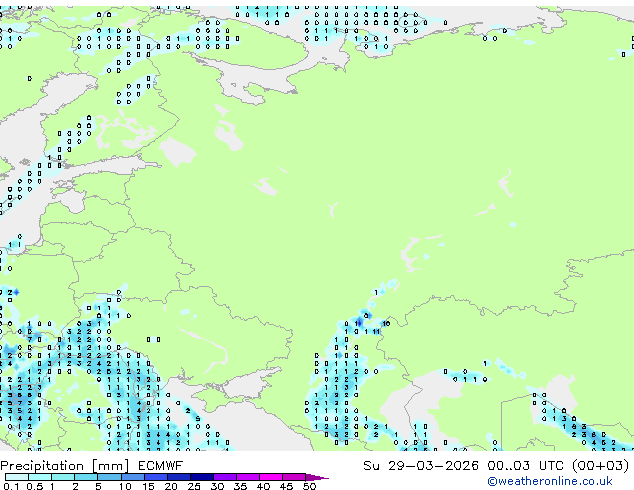Click the legend arrow tip above 50 mm
Screen dimensions: 634x490
(317, 477)
